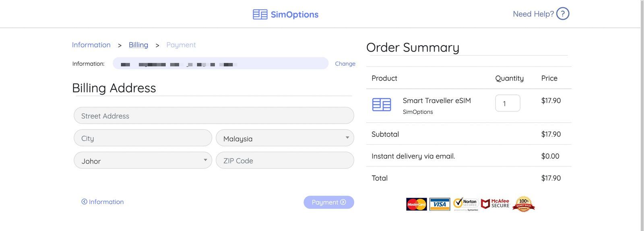The height and width of the screenshot is (231, 644).
Task: Click the MasterCard payment badge
Action: [x=417, y=204]
